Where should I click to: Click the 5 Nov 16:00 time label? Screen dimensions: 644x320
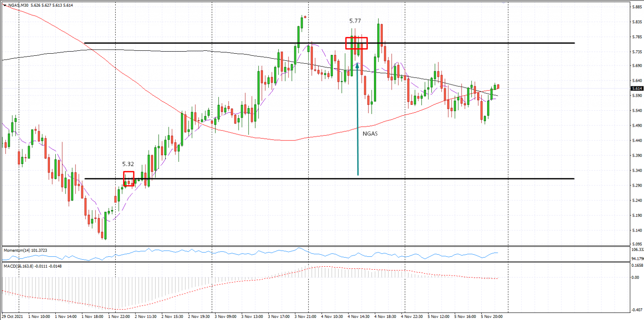[x=465, y=317]
